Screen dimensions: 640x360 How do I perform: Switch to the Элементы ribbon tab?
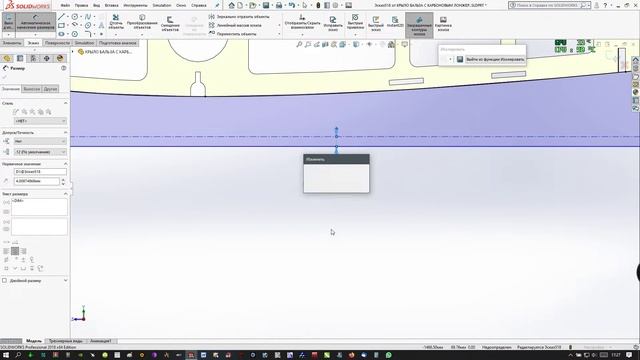[x=12, y=43]
